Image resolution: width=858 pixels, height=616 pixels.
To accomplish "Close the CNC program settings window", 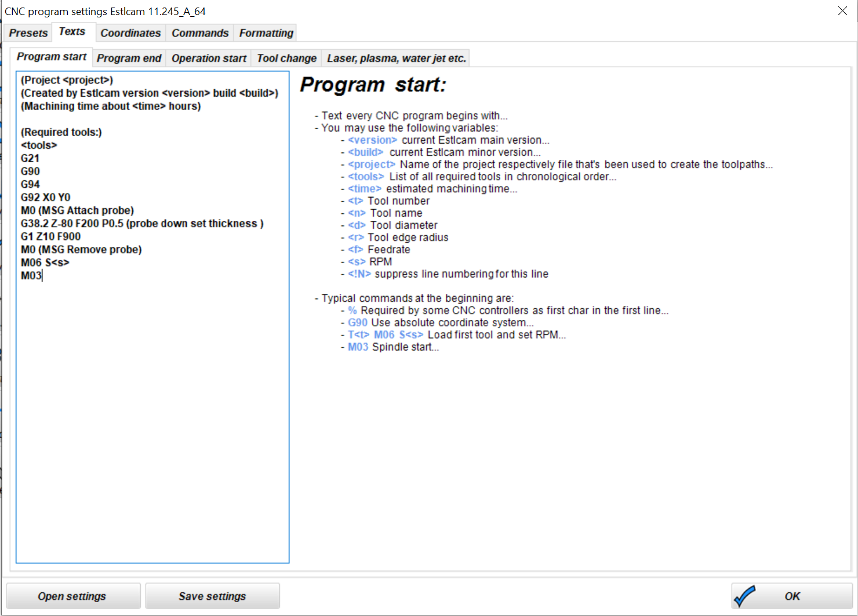I will 842,11.
